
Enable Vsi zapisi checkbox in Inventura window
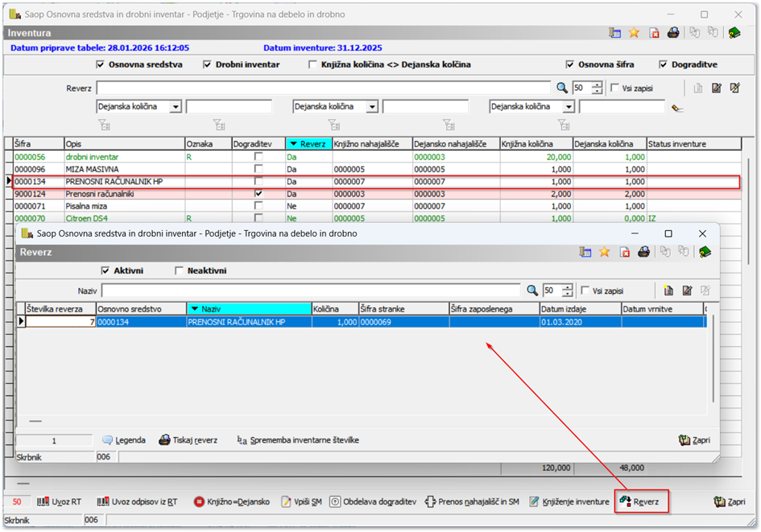point(615,88)
